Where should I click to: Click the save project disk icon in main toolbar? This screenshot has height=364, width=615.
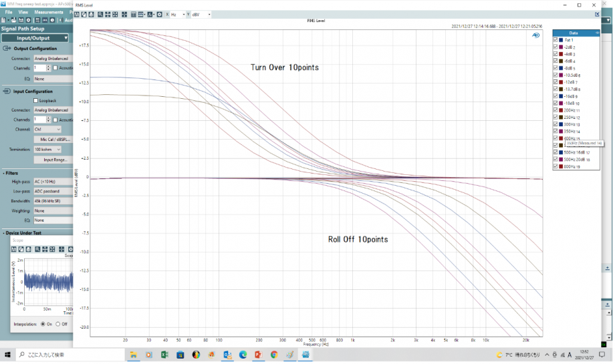click(x=21, y=20)
